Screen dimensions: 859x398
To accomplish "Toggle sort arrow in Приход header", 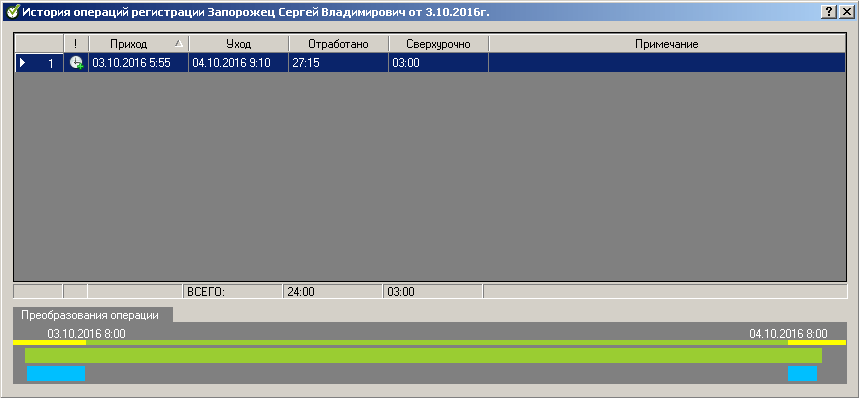I will 178,44.
